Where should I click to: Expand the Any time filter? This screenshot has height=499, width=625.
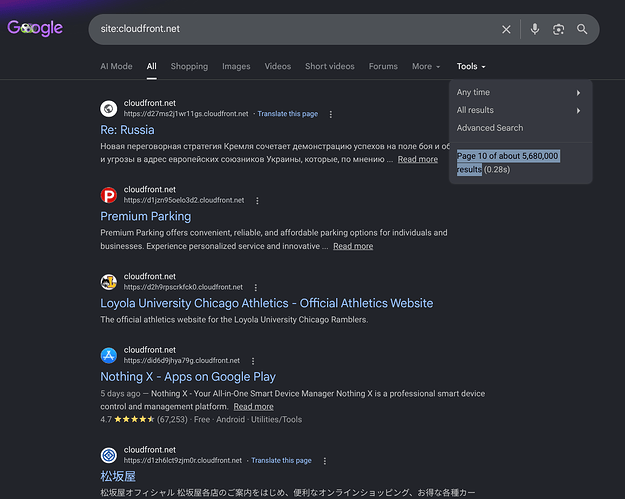click(521, 92)
